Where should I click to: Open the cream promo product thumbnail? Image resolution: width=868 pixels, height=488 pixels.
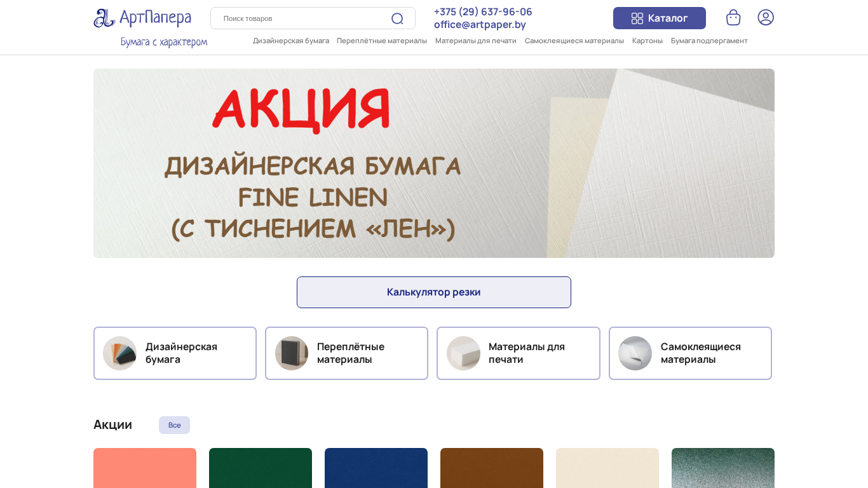607,468
